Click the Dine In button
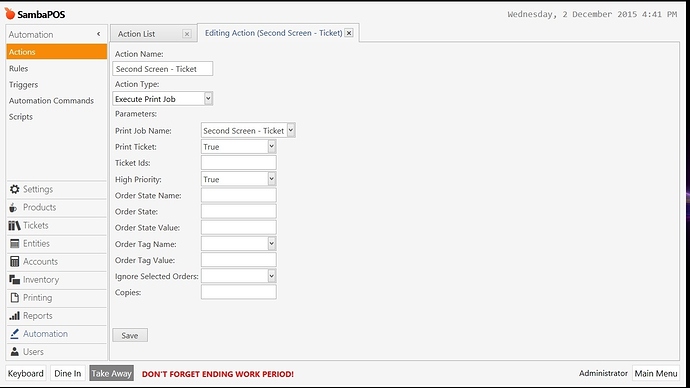Image resolution: width=690 pixels, height=388 pixels. [x=68, y=373]
